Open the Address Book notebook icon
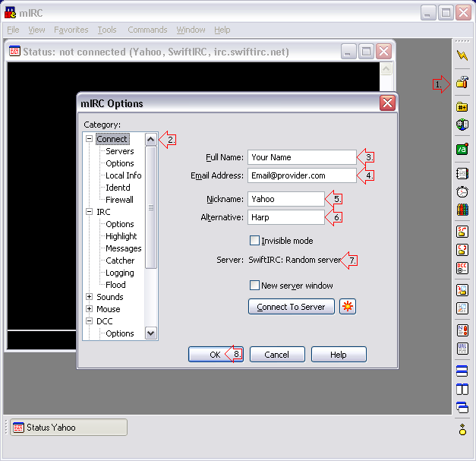Image resolution: width=476 pixels, height=461 pixels. (462, 174)
